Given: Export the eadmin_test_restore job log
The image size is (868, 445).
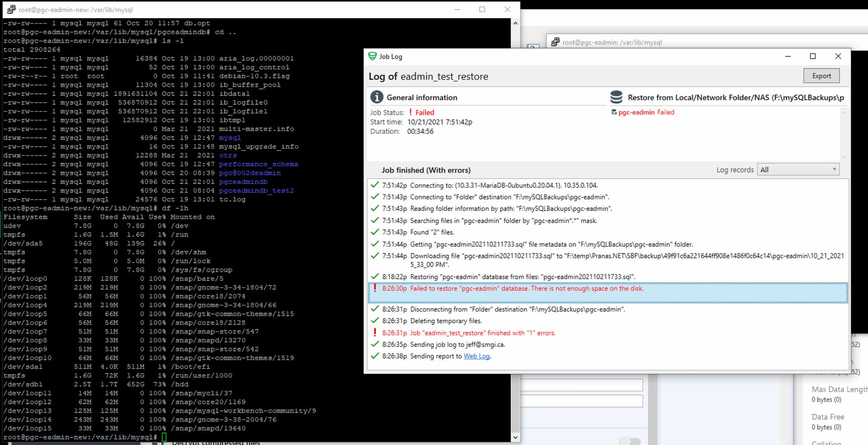Looking at the screenshot, I should (821, 76).
